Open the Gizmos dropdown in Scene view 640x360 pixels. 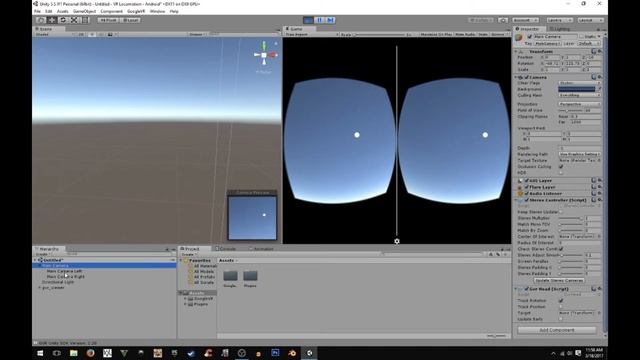pyautogui.click(x=197, y=35)
